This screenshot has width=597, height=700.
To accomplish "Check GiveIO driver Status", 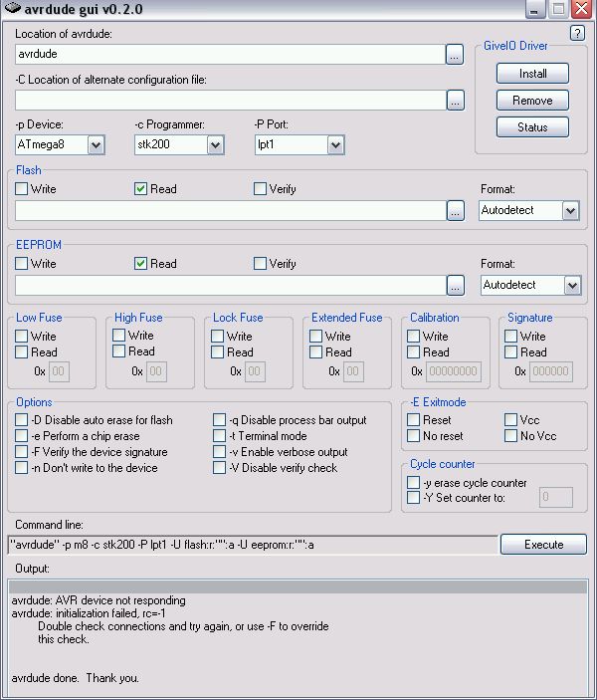I will [532, 126].
